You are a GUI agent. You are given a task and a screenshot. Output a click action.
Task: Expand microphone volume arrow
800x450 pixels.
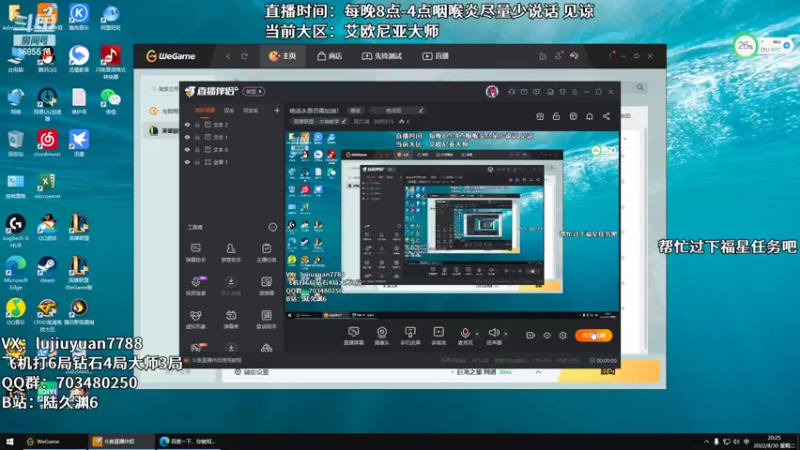[x=477, y=334]
